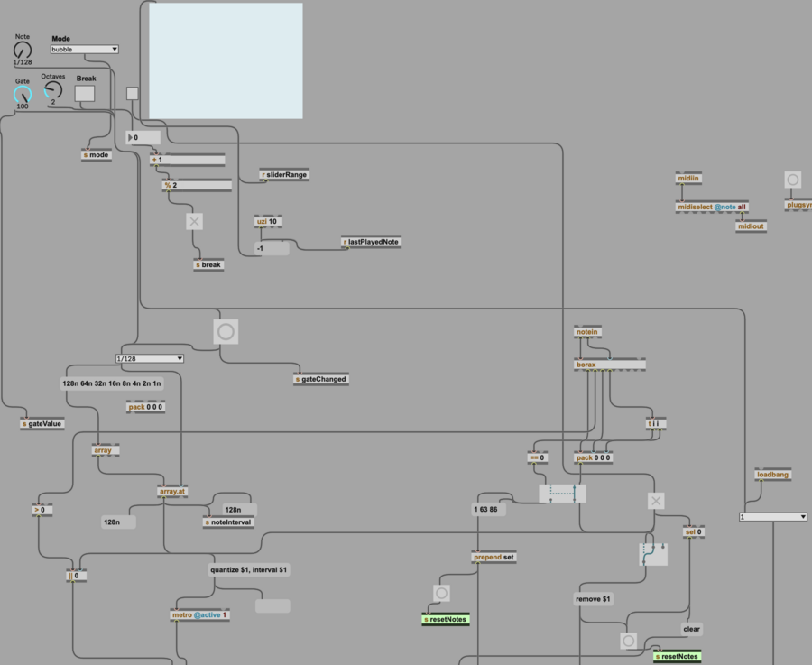812x665 pixels.
Task: Click the 128n 64n 32n 16n message box
Action: pyautogui.click(x=112, y=383)
